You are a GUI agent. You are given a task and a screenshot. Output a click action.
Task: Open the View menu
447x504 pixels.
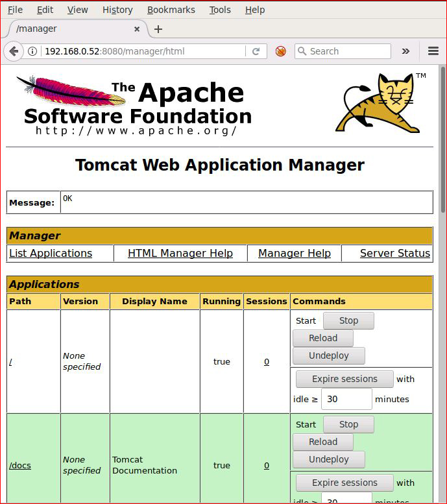[x=77, y=10]
